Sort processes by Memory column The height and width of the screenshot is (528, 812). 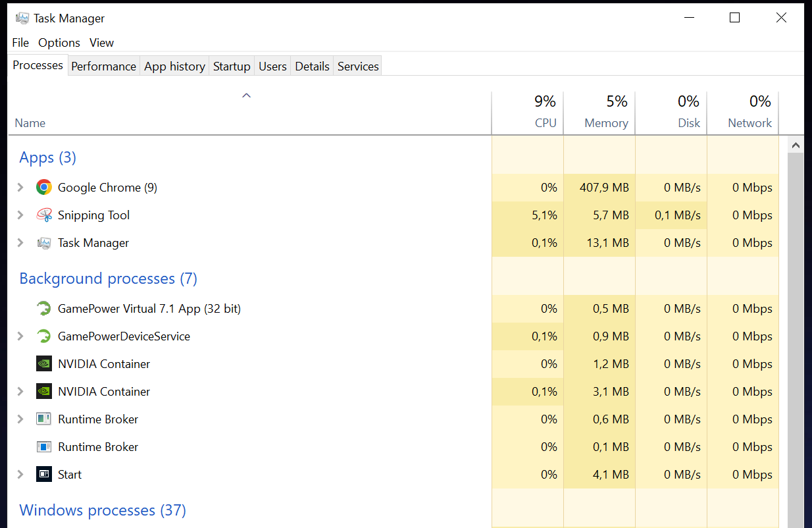click(599, 113)
